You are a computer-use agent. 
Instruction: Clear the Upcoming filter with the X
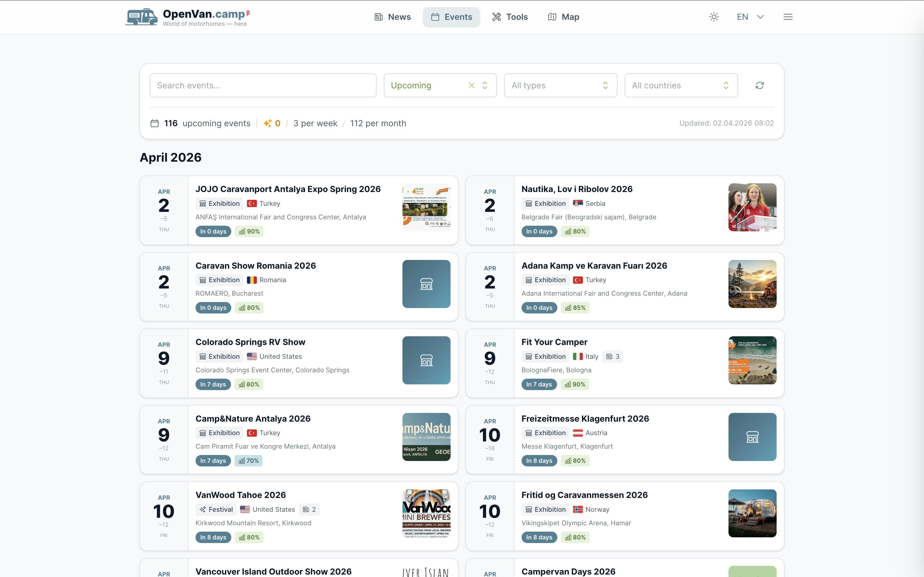click(472, 85)
